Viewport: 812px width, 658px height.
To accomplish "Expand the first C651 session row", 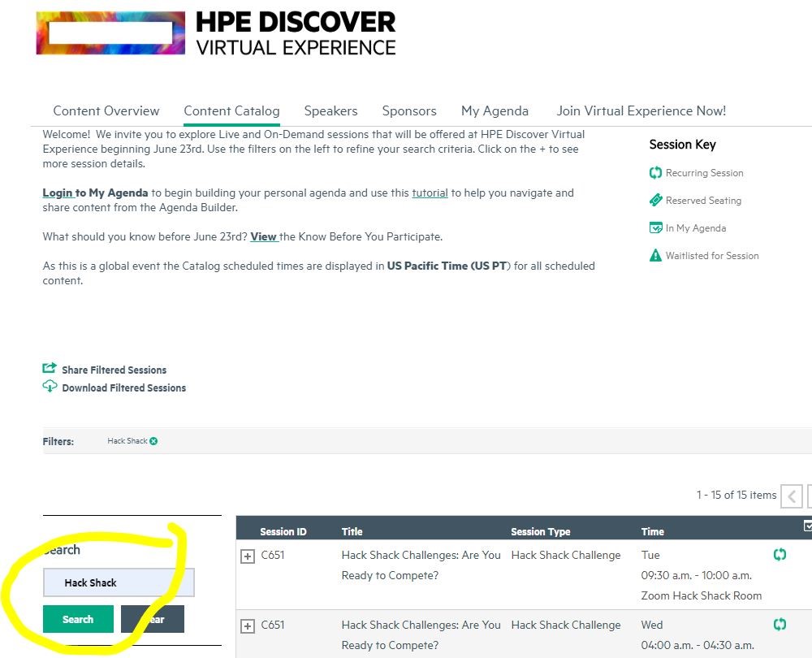I will [x=248, y=556].
